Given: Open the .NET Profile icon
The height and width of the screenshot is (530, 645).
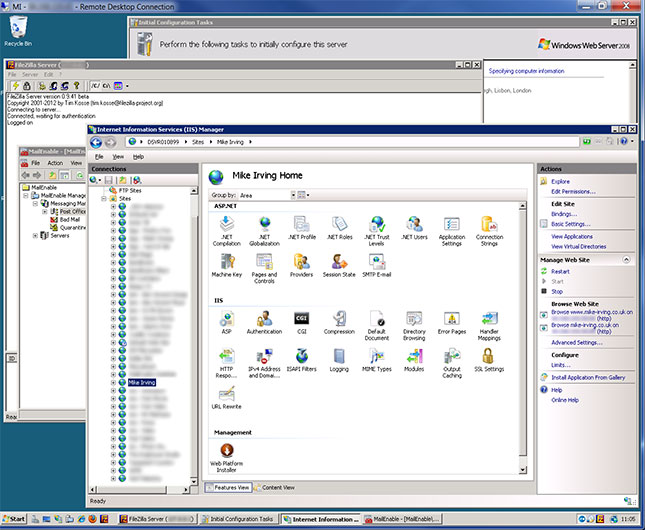Looking at the screenshot, I should coord(302,228).
